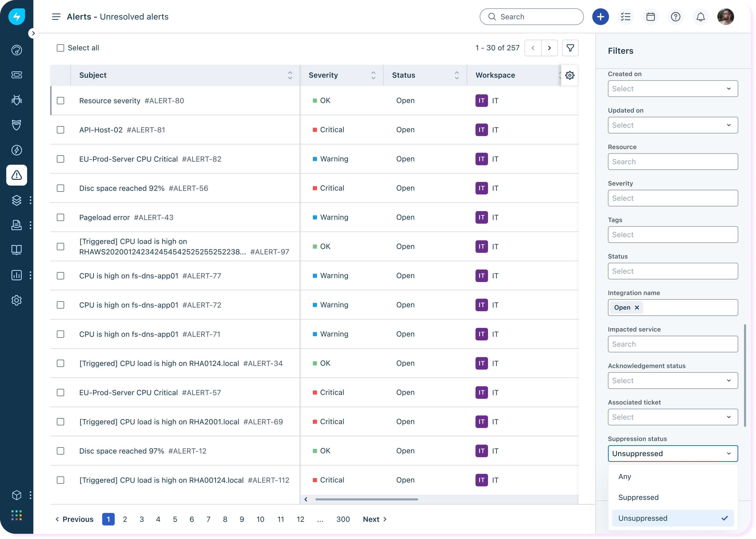Image resolution: width=756 pixels, height=539 pixels.
Task: Open the help question mark icon
Action: coord(675,17)
